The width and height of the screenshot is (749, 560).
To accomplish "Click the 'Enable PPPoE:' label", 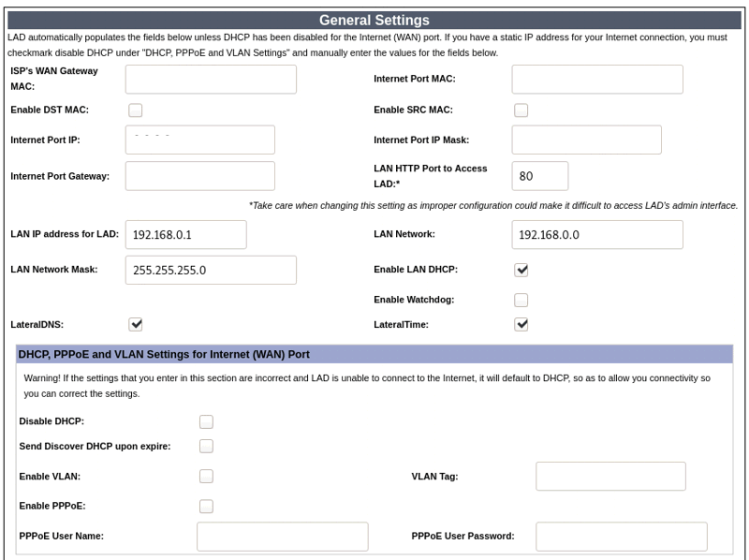I will (52, 506).
